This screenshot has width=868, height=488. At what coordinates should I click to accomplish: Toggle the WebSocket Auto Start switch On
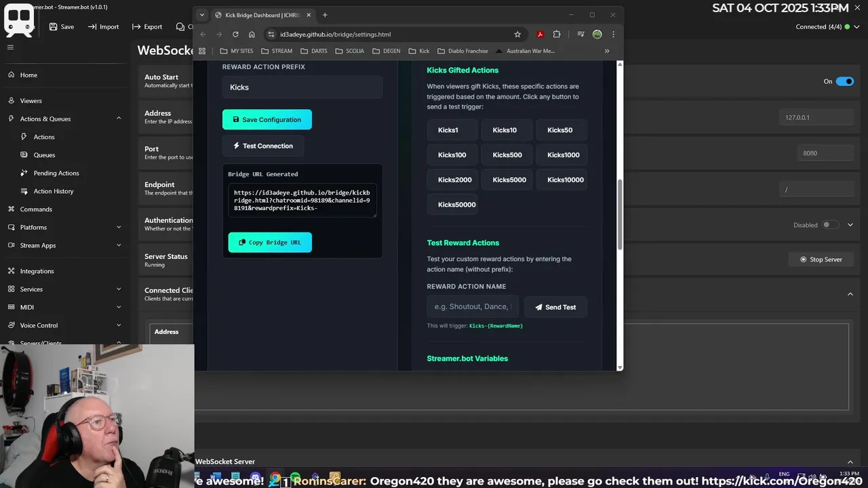(844, 81)
